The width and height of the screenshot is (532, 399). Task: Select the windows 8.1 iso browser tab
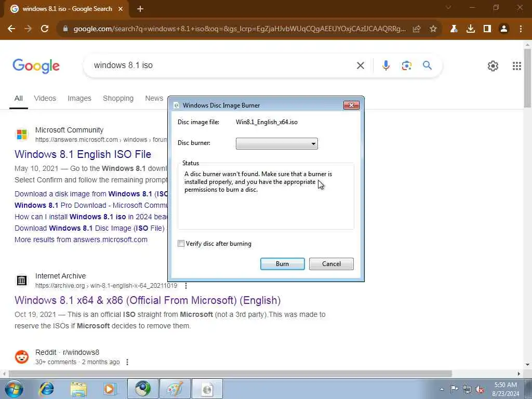(66, 9)
